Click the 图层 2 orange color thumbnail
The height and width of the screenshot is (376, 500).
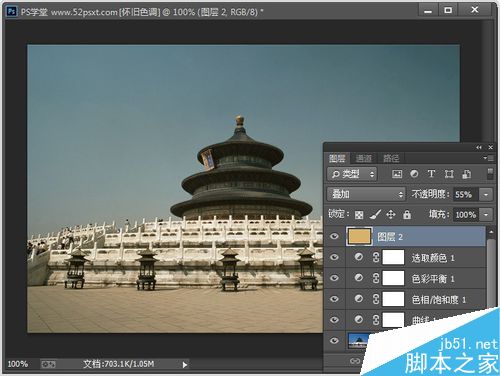359,236
